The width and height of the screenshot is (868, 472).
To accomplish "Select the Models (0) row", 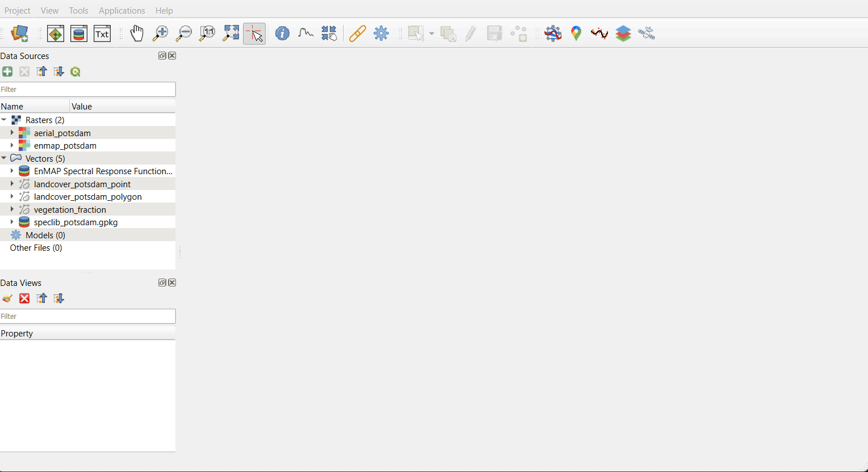I will pos(87,235).
